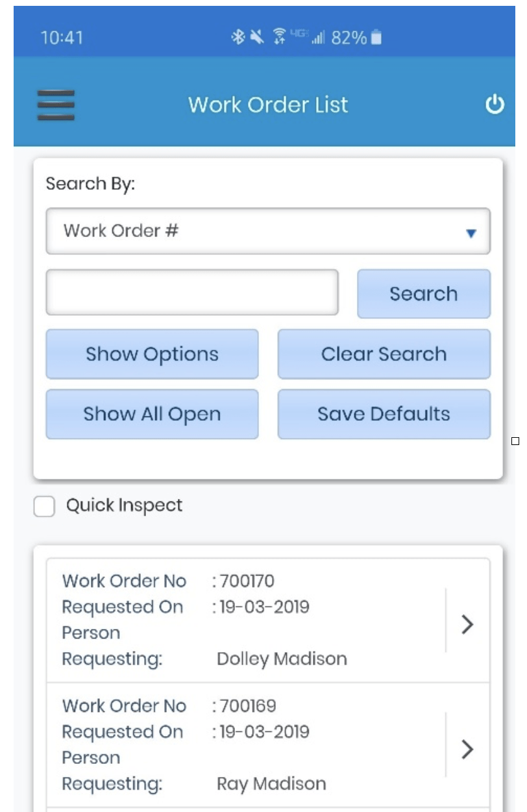Tap the power/logout icon

[x=496, y=104]
